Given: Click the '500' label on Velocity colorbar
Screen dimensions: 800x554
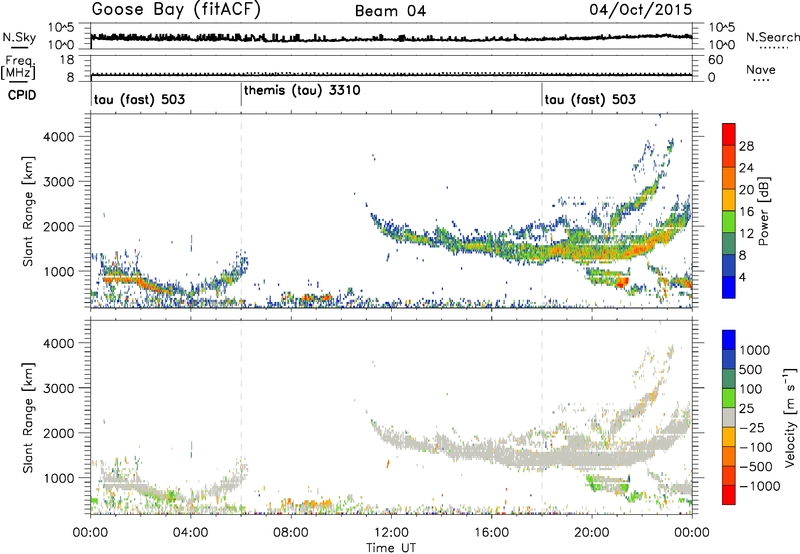Looking at the screenshot, I should tap(751, 370).
